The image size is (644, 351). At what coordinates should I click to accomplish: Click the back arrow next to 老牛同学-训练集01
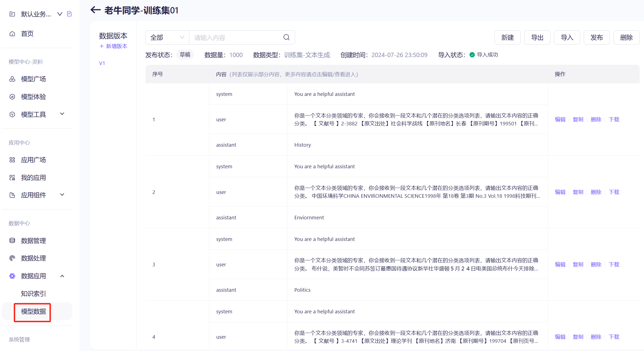coord(95,10)
